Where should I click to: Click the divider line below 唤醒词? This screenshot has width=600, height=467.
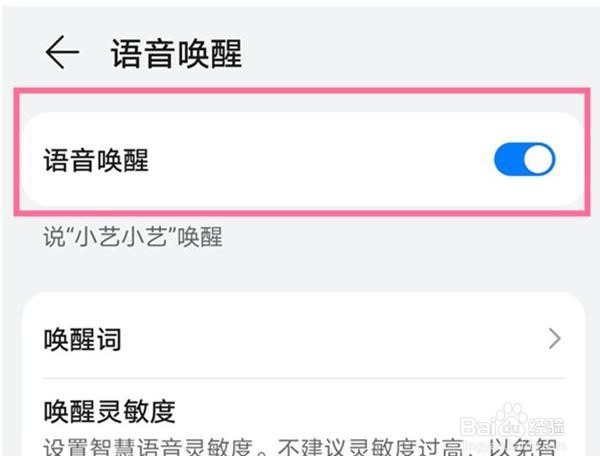(304, 378)
